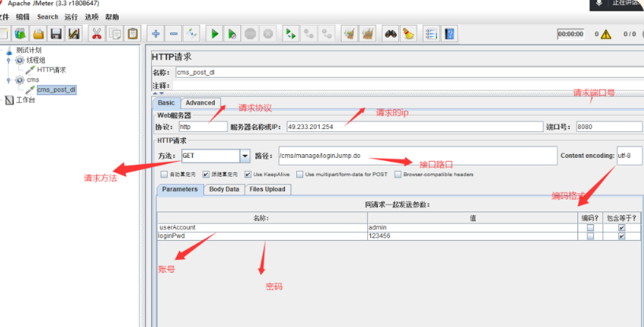Viewport: 644px width, 327px height.
Task: Click the greyed-out Shutdown X icon
Action: (268, 34)
